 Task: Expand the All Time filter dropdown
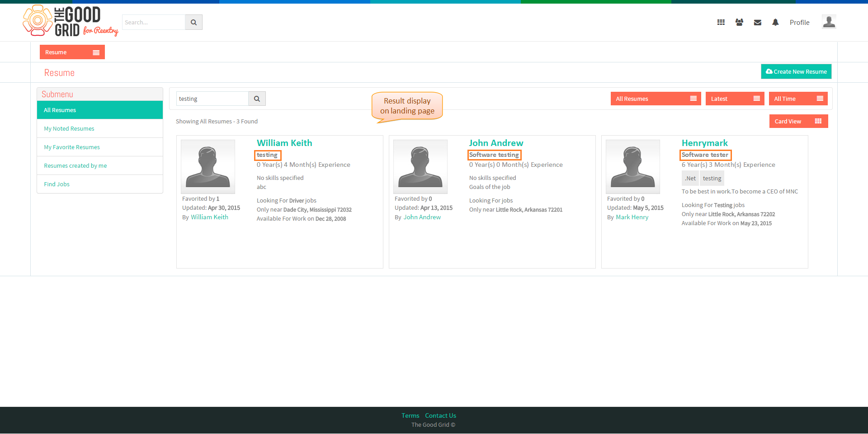[798, 99]
